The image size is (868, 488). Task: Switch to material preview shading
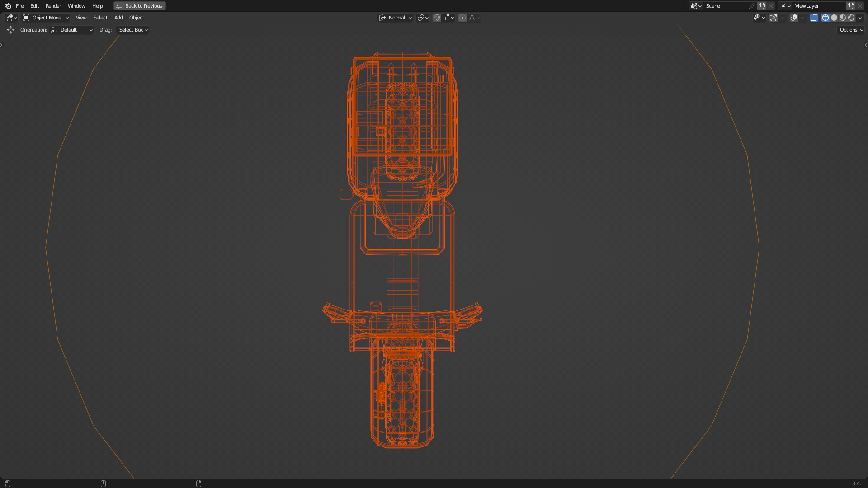[843, 18]
